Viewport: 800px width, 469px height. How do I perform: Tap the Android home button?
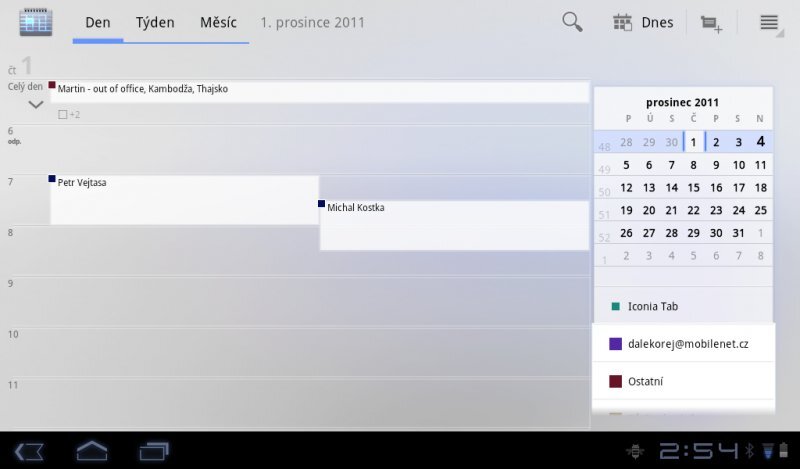[x=92, y=451]
